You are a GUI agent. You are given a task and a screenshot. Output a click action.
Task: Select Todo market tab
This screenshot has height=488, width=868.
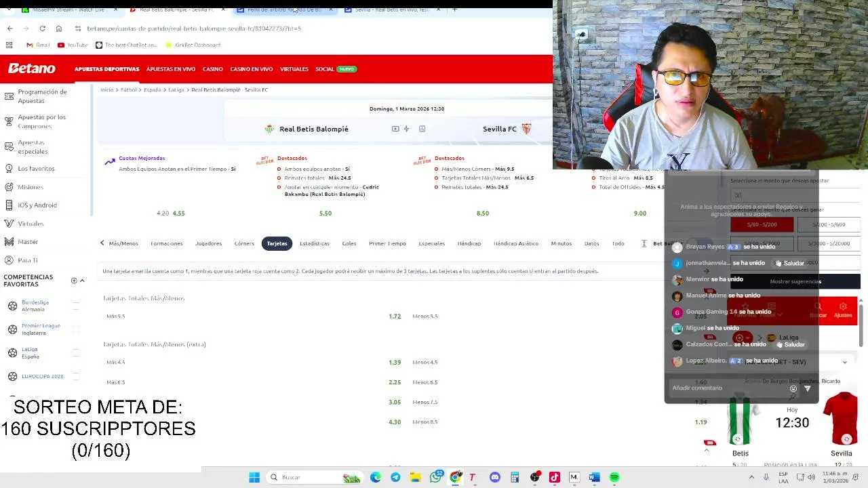click(x=618, y=243)
